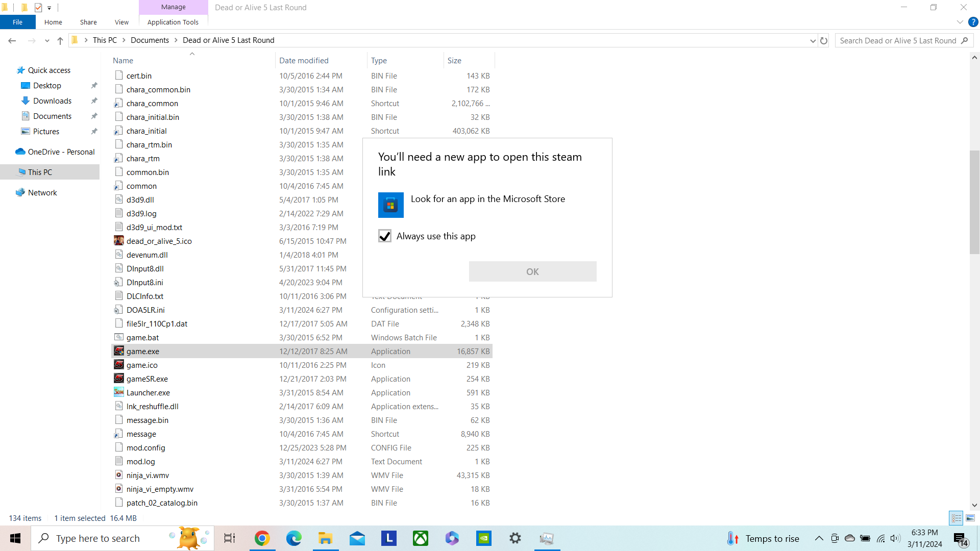Open the Help question mark icon
The width and height of the screenshot is (980, 551).
click(x=973, y=22)
